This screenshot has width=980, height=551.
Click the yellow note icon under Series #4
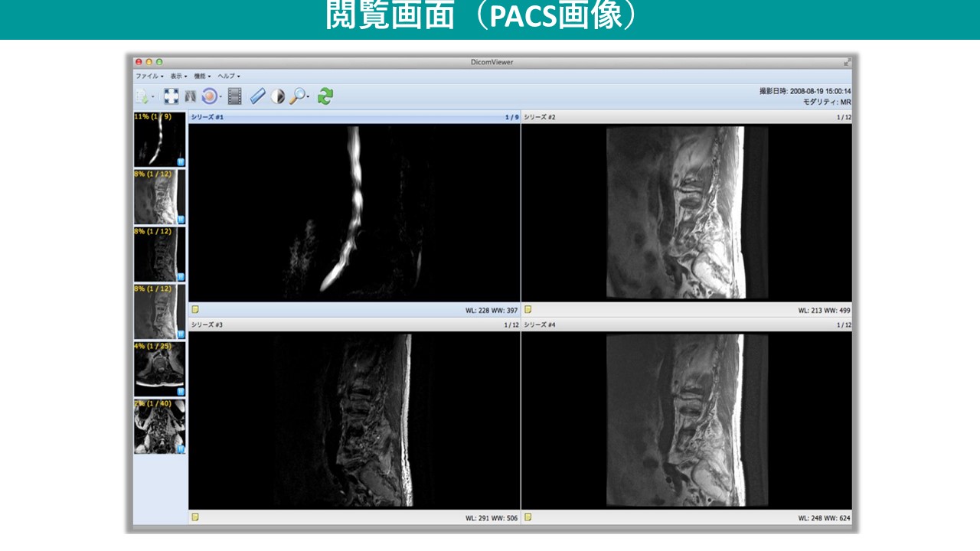(x=528, y=517)
